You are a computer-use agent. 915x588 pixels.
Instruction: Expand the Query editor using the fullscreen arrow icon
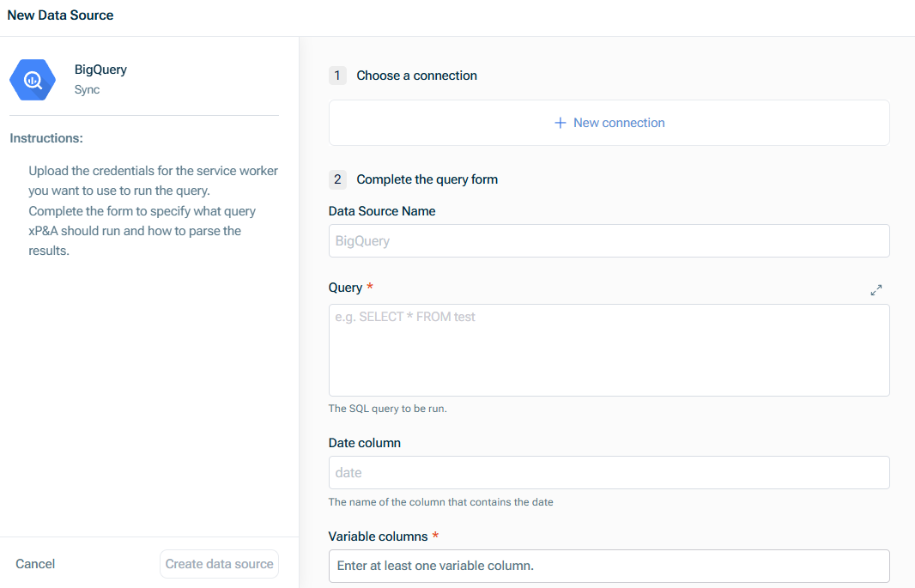click(x=876, y=290)
